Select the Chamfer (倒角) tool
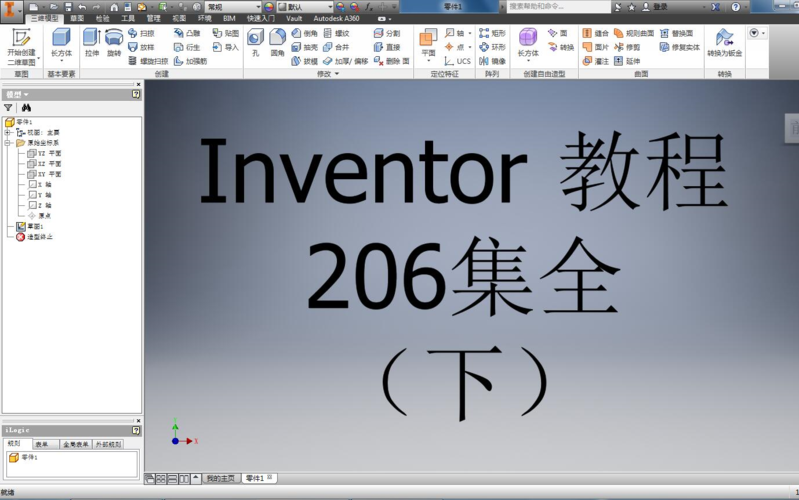This screenshot has width=799, height=500. 305,33
